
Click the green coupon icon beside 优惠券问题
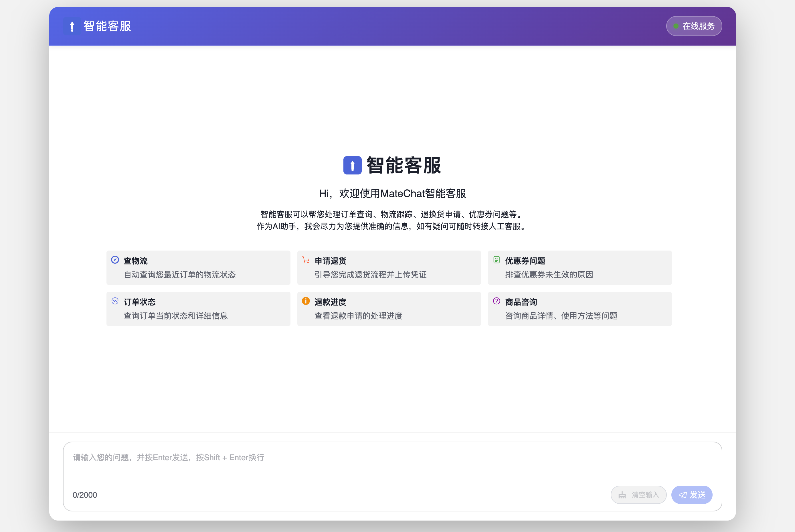[x=496, y=260]
